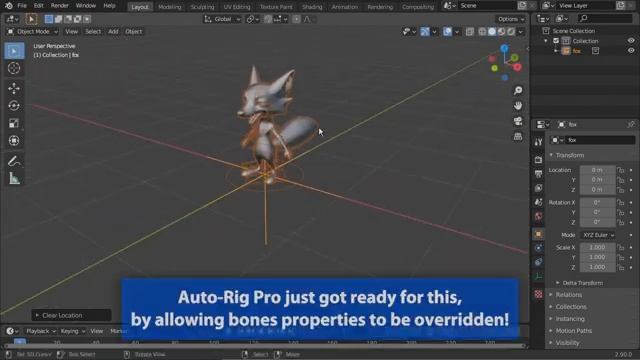The height and width of the screenshot is (360, 640).
Task: Open the File menu
Action: 22,6
